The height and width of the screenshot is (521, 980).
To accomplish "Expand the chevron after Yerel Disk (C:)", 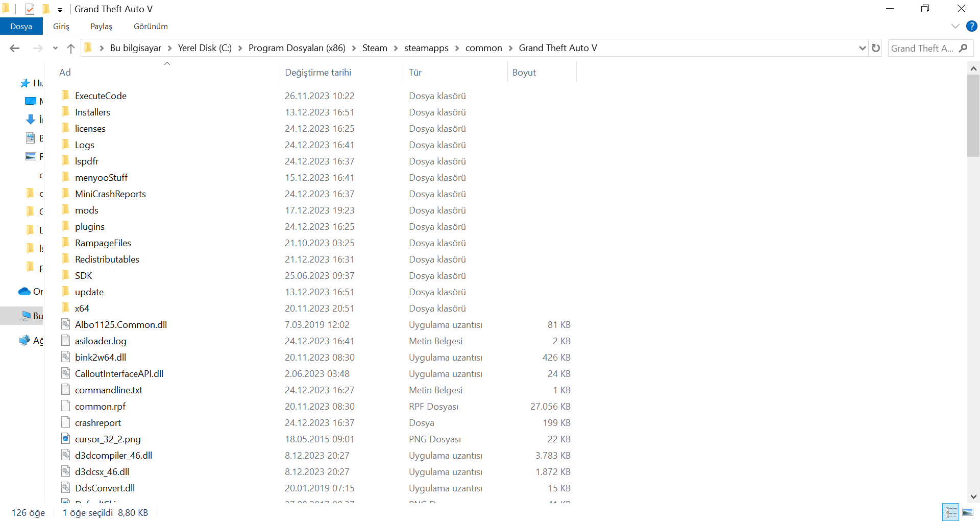I will (x=240, y=48).
